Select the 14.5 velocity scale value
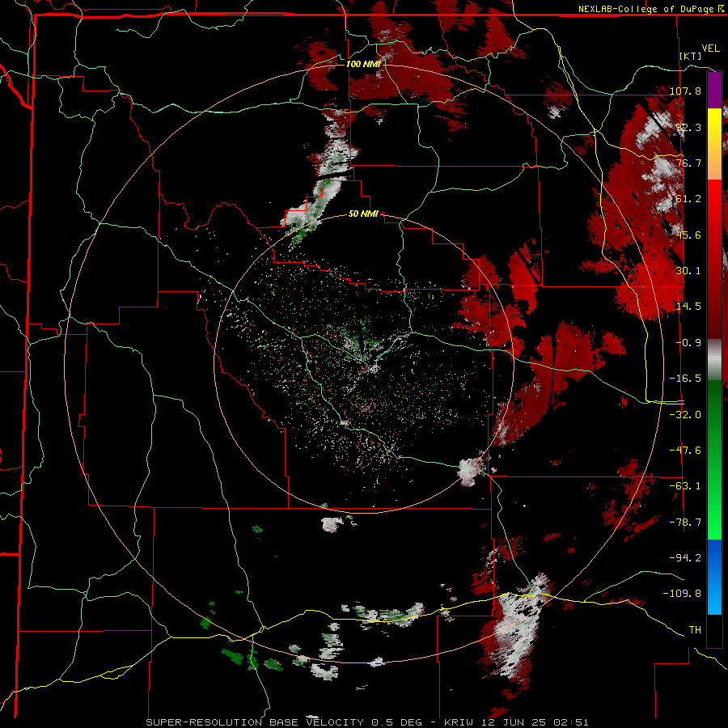Image resolution: width=728 pixels, height=728 pixels. pyautogui.click(x=688, y=307)
